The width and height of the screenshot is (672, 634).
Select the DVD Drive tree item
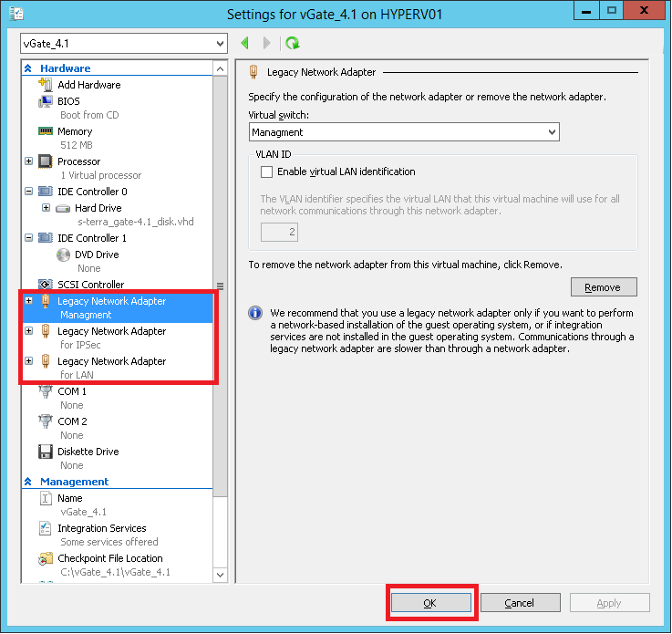tap(97, 255)
